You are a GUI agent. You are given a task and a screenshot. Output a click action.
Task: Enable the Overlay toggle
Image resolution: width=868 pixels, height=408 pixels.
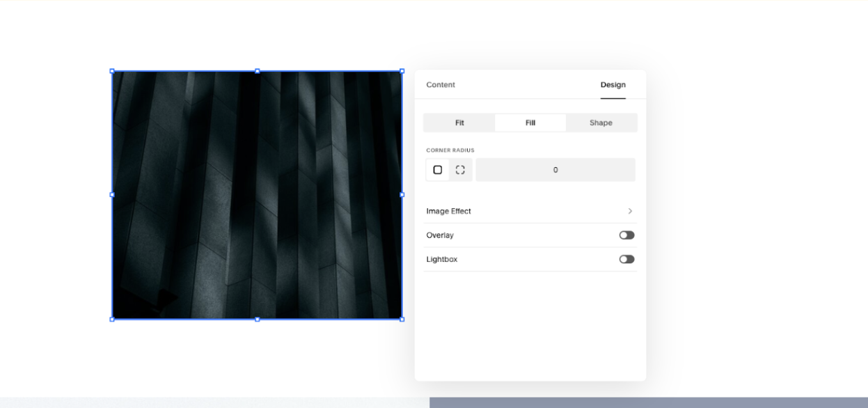click(626, 235)
